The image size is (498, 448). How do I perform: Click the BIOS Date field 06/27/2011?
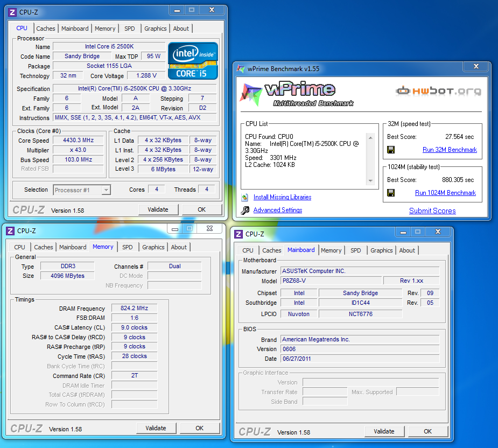click(x=360, y=359)
